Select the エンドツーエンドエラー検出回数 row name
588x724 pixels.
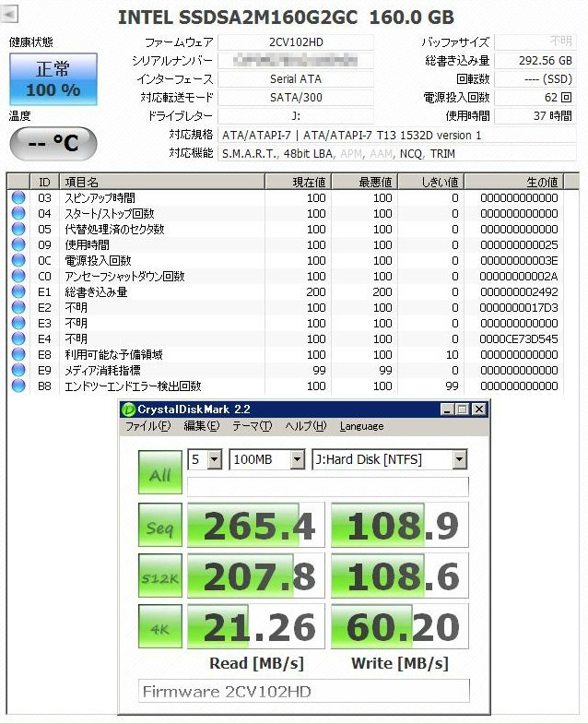click(133, 386)
